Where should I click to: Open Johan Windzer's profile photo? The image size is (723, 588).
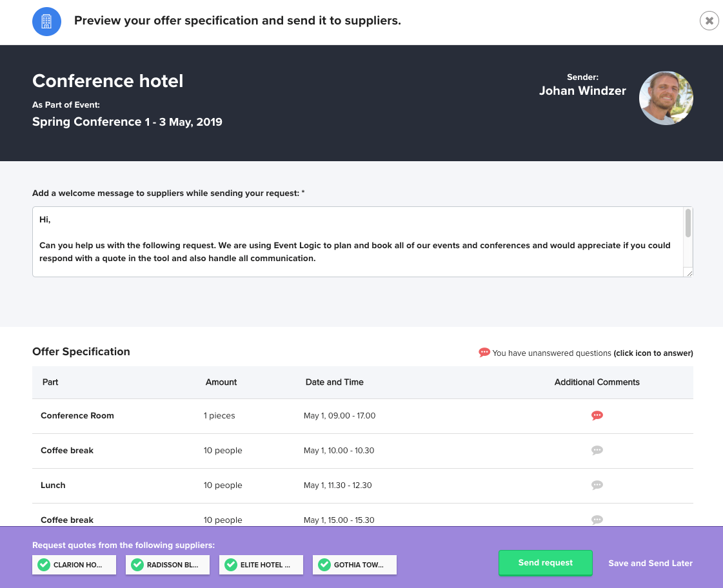[666, 98]
